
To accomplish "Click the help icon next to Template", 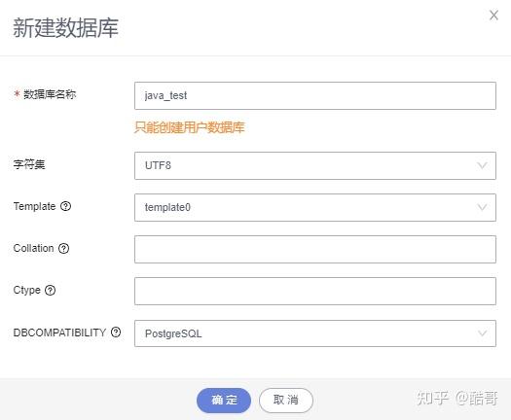I will click(x=65, y=206).
